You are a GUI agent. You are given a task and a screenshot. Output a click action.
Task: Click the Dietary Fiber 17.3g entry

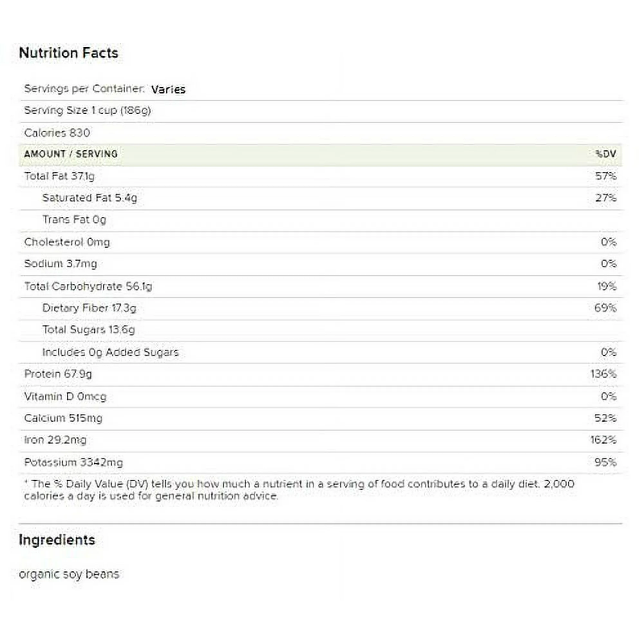(x=89, y=308)
